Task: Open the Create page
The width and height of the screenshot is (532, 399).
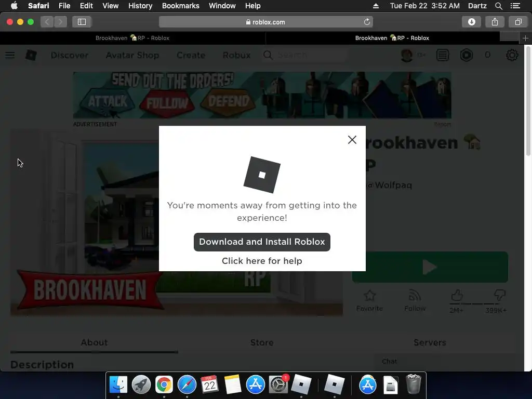Action: click(191, 55)
